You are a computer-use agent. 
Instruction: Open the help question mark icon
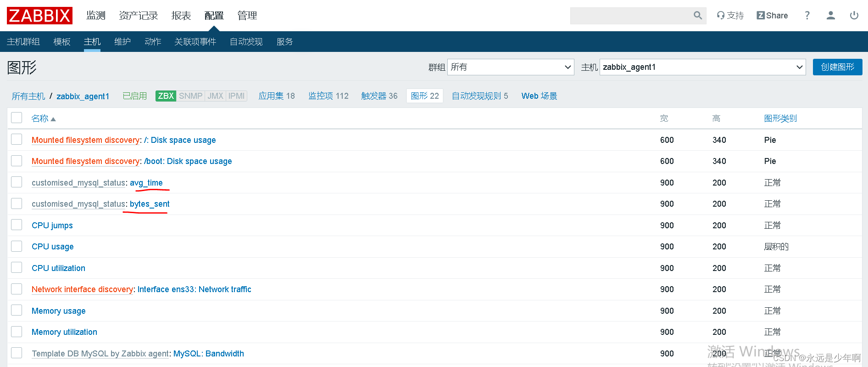pyautogui.click(x=807, y=16)
